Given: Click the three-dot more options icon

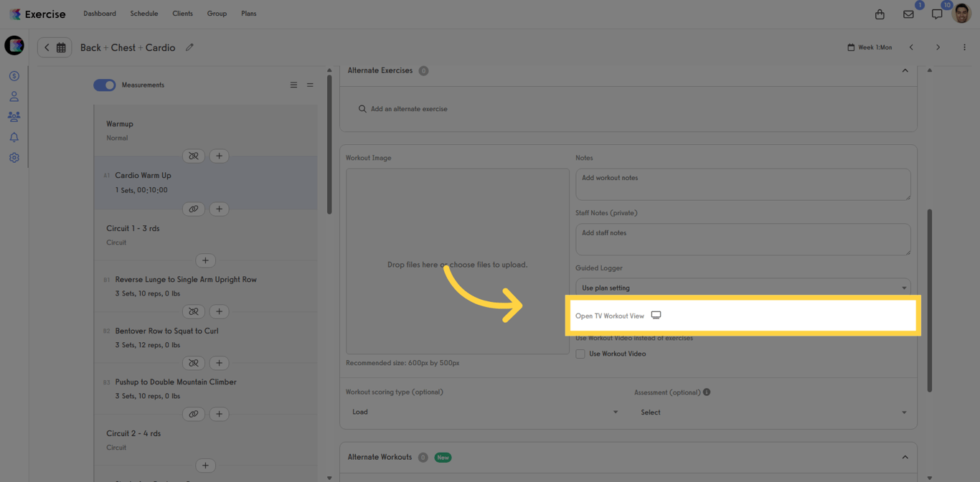Looking at the screenshot, I should coord(964,47).
